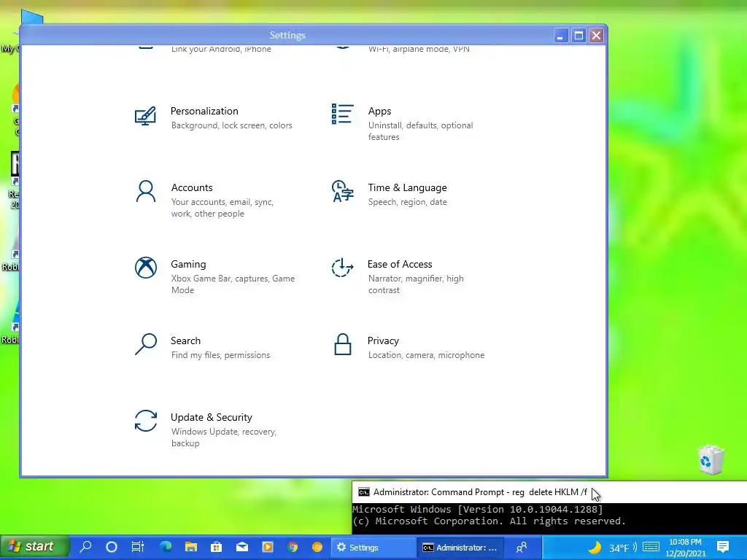Open Ease of Access category heading
Screen dimensions: 747x560
point(400,264)
